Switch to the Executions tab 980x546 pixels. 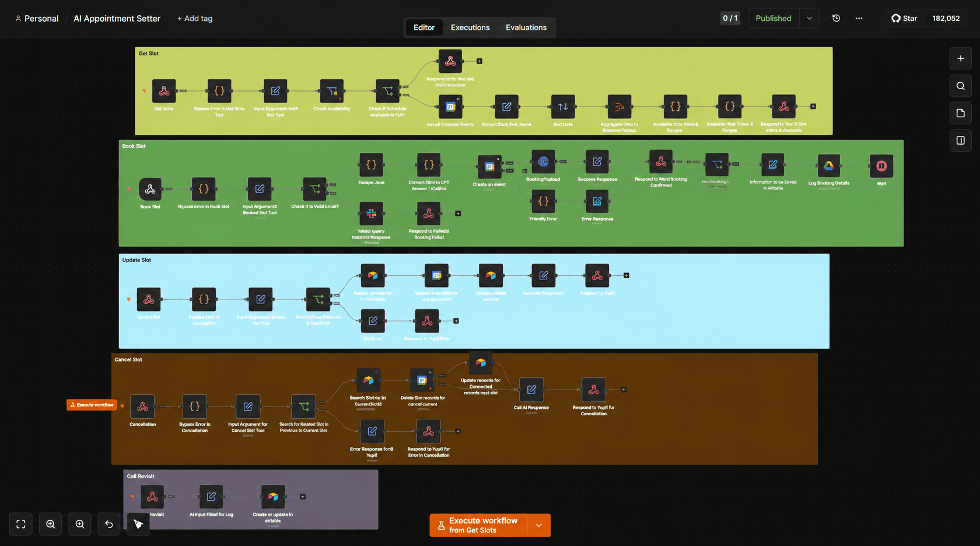[470, 27]
